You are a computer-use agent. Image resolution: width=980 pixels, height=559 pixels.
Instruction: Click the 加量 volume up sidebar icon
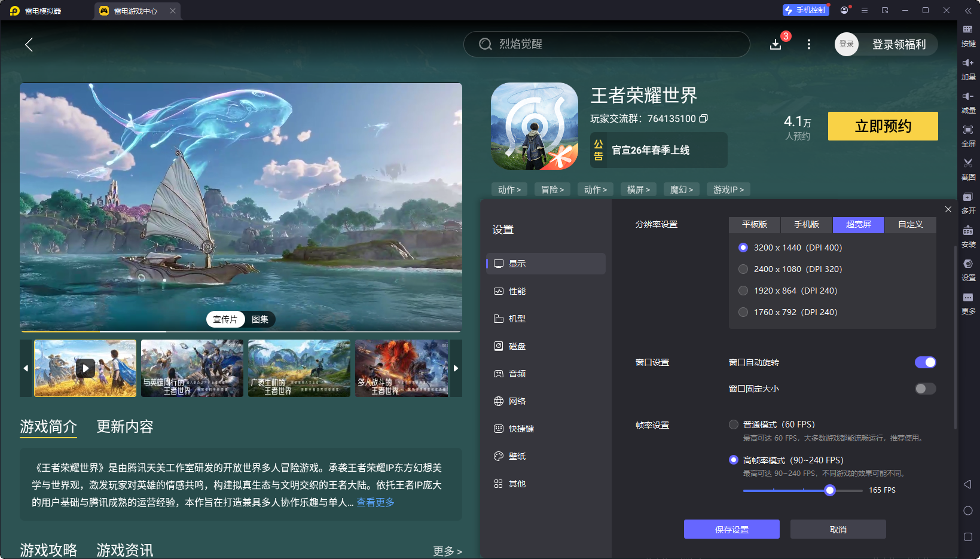[969, 69]
